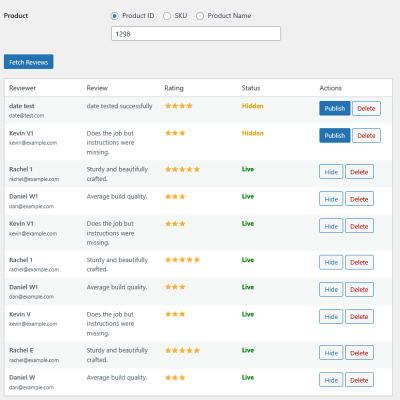Hide Kevin V's review
Viewport: 400px width, 400px height.
[x=331, y=317]
